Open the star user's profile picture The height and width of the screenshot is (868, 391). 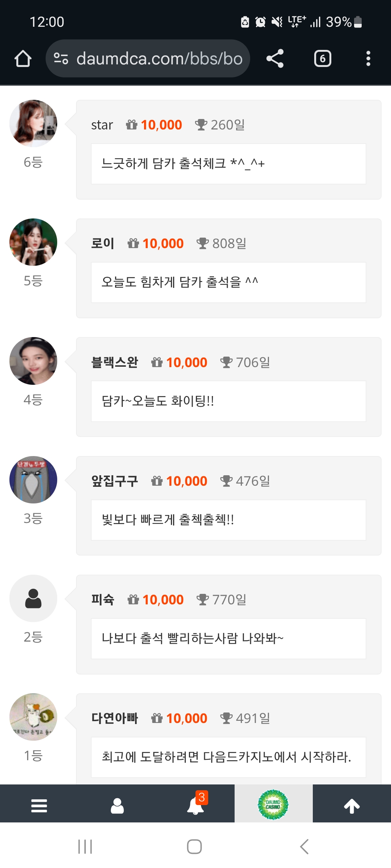point(33,123)
